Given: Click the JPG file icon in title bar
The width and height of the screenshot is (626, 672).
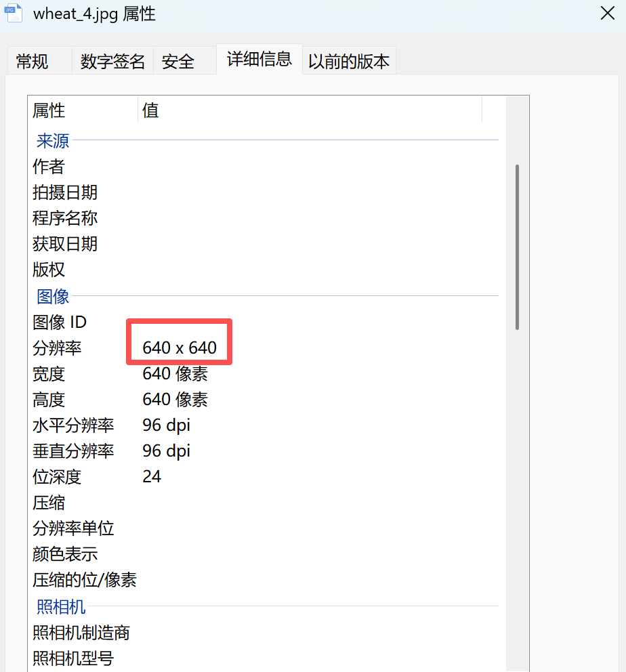Looking at the screenshot, I should [x=14, y=13].
